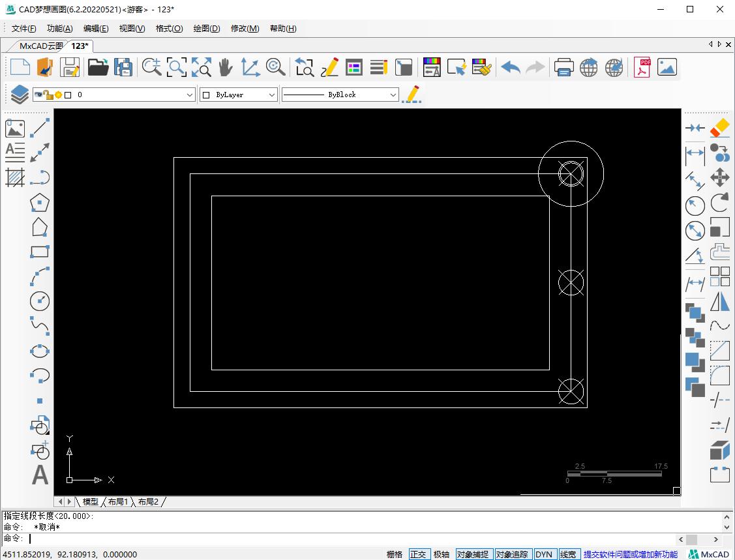Open the ByLayer color dropdown
Viewport: 735px width, 560px height.
[272, 95]
